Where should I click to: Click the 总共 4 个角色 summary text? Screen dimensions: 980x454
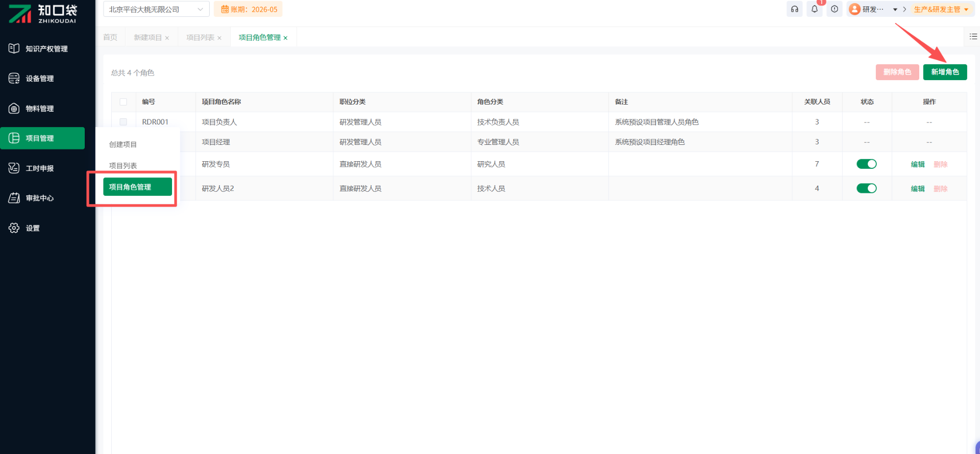133,73
